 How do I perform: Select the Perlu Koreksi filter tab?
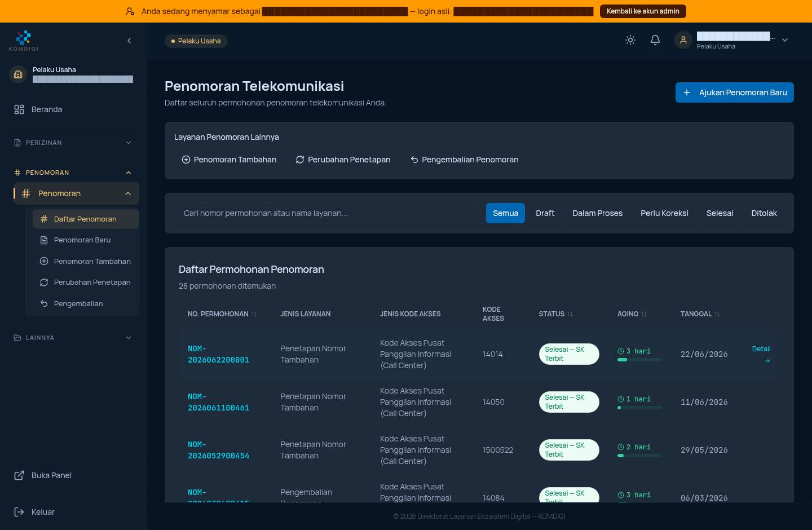click(664, 213)
